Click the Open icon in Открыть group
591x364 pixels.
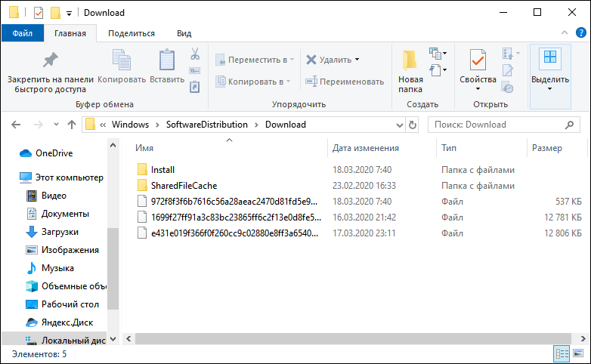[507, 54]
